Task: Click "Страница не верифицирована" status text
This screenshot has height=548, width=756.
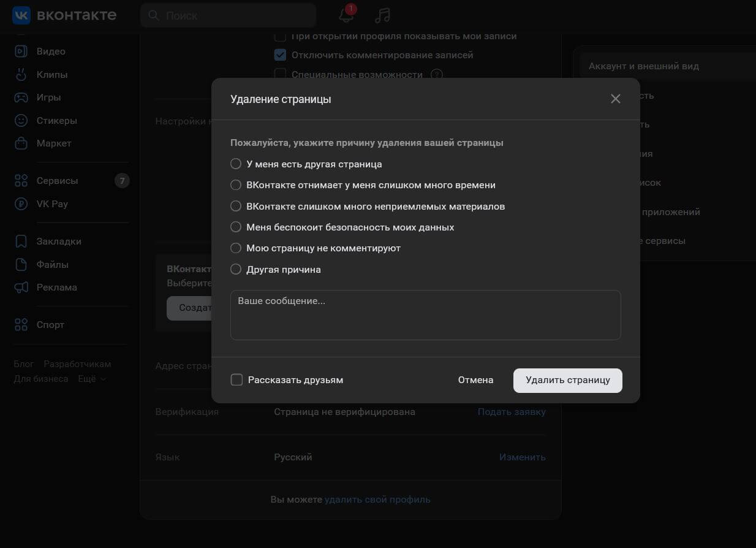Action: (345, 412)
